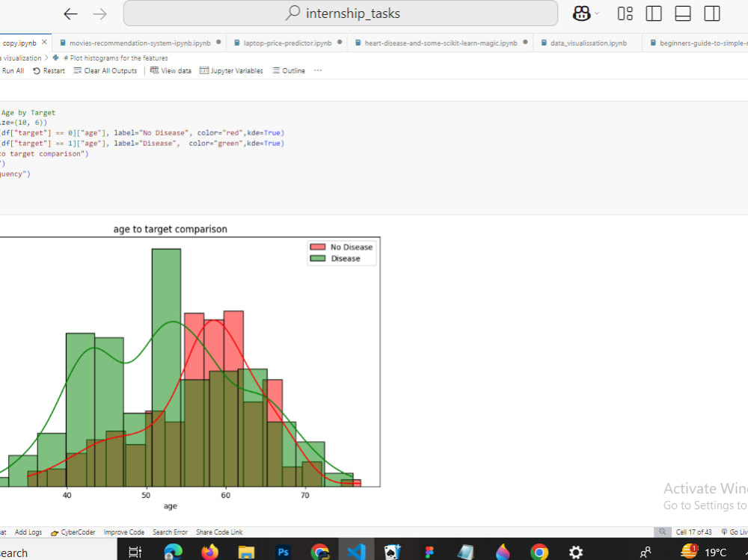Screen dimensions: 748x560
Task: Open the beginners-guide-to-simple tab
Action: coord(697,43)
